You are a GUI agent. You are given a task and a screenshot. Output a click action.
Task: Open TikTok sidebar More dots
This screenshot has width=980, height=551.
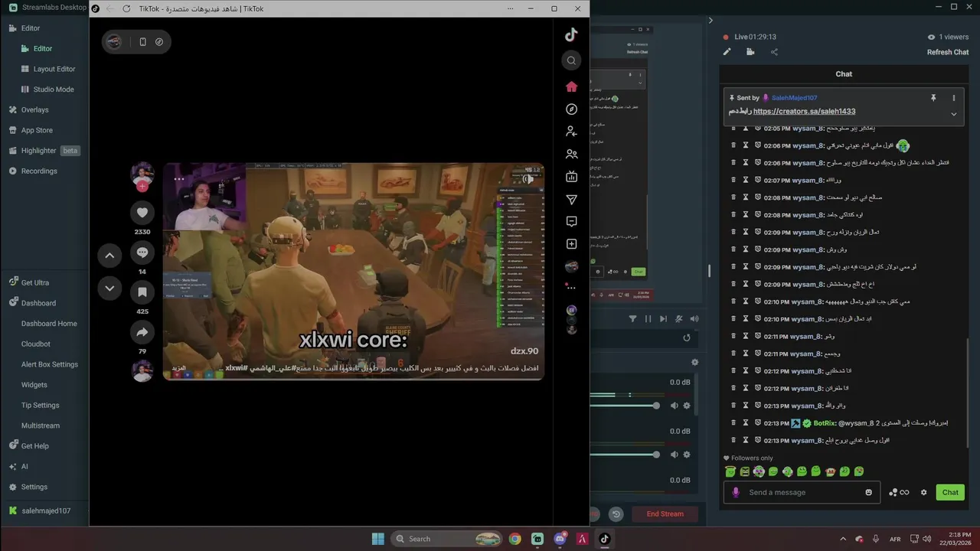[x=571, y=289]
